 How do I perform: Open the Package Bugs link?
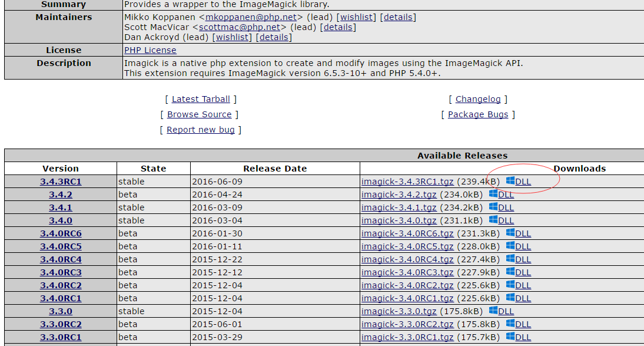(x=478, y=114)
